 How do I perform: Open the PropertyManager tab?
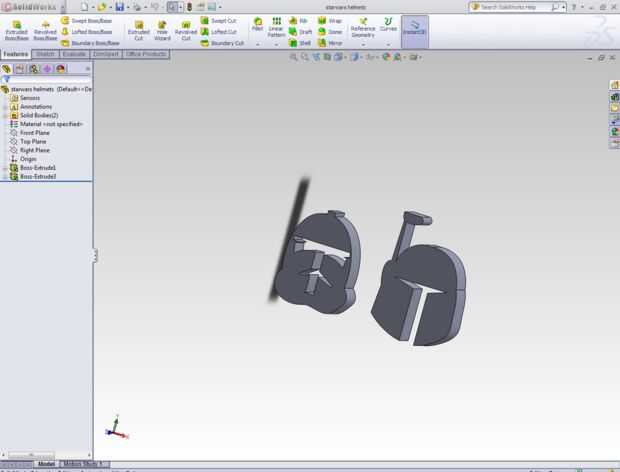20,69
